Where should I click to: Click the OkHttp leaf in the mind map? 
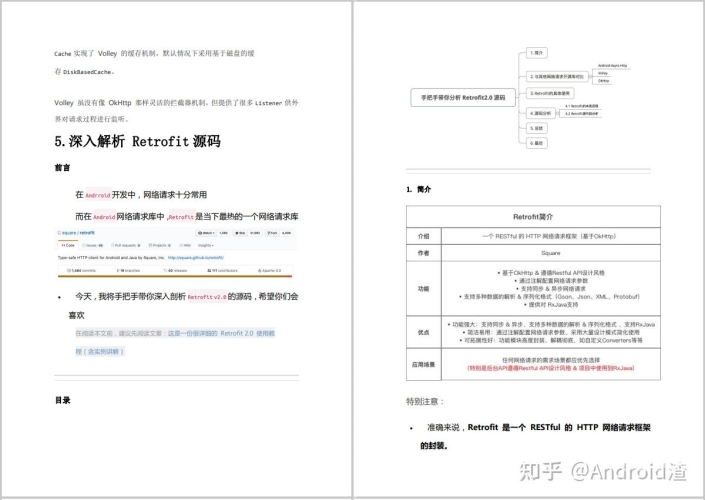(604, 81)
